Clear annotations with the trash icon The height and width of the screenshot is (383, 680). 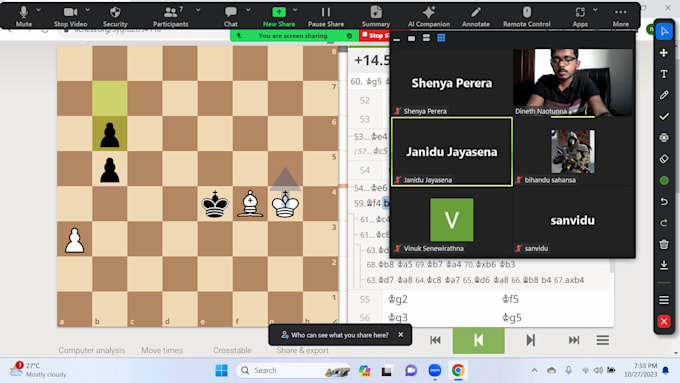(x=664, y=244)
